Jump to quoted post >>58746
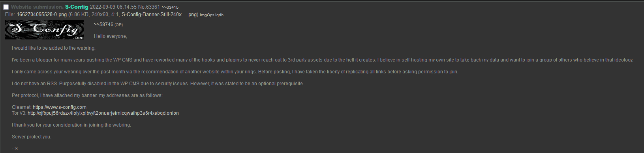The width and height of the screenshot is (644, 153). (x=103, y=24)
